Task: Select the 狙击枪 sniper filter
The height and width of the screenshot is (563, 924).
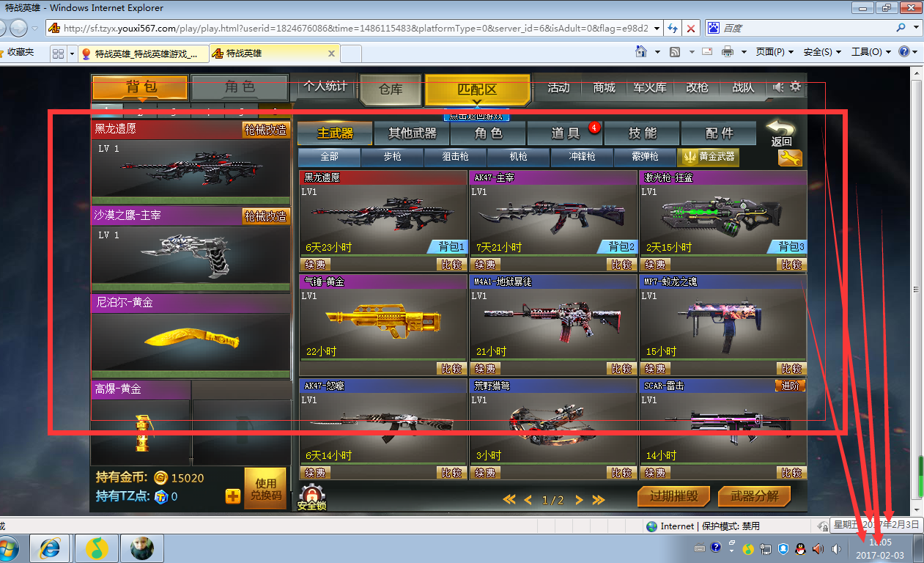Action: tap(456, 157)
